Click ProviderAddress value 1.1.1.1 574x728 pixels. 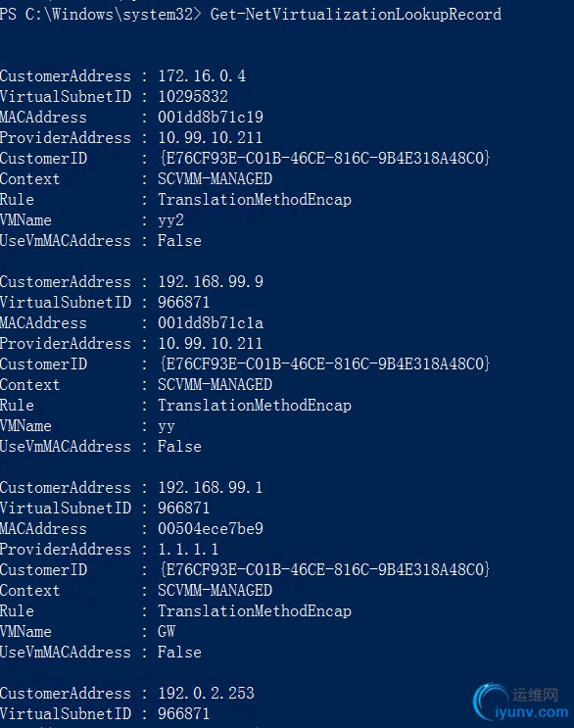(x=188, y=550)
